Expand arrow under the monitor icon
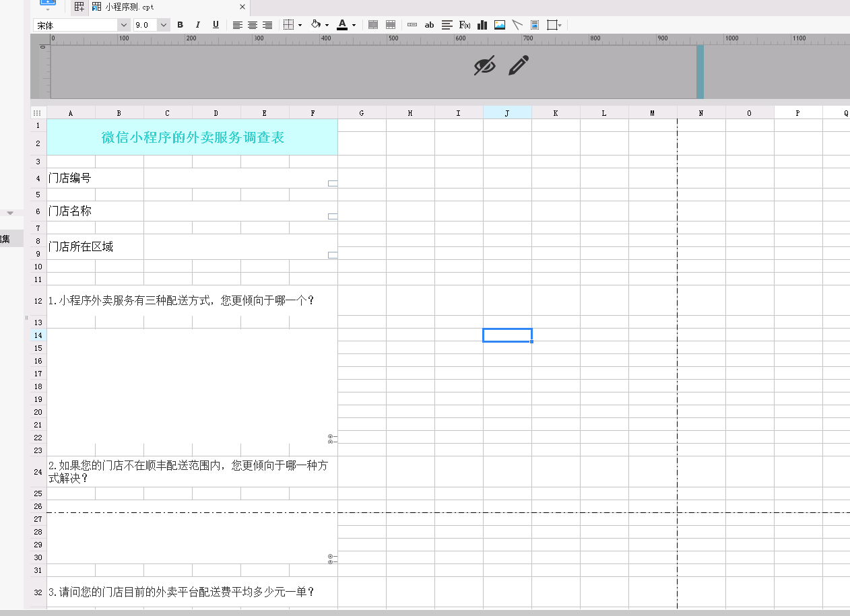Image resolution: width=850 pixels, height=616 pixels. coord(48,11)
